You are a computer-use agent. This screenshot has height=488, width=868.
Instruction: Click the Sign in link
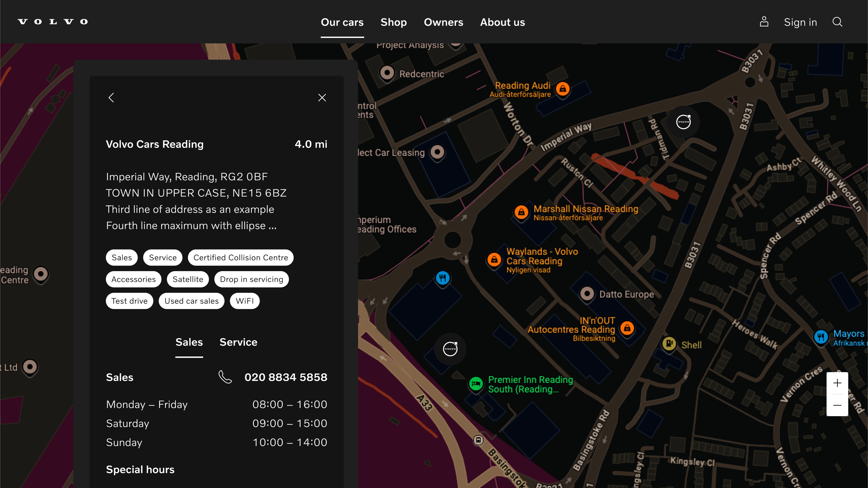tap(800, 22)
